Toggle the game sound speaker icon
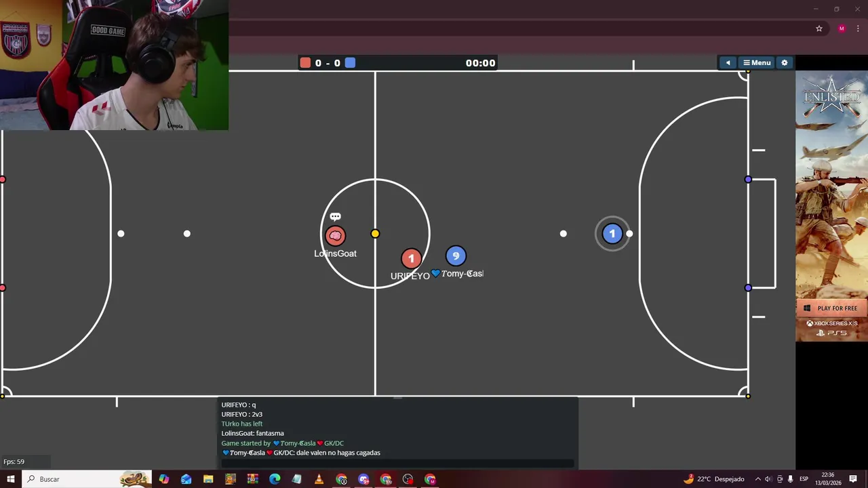The width and height of the screenshot is (868, 488). pyautogui.click(x=728, y=63)
